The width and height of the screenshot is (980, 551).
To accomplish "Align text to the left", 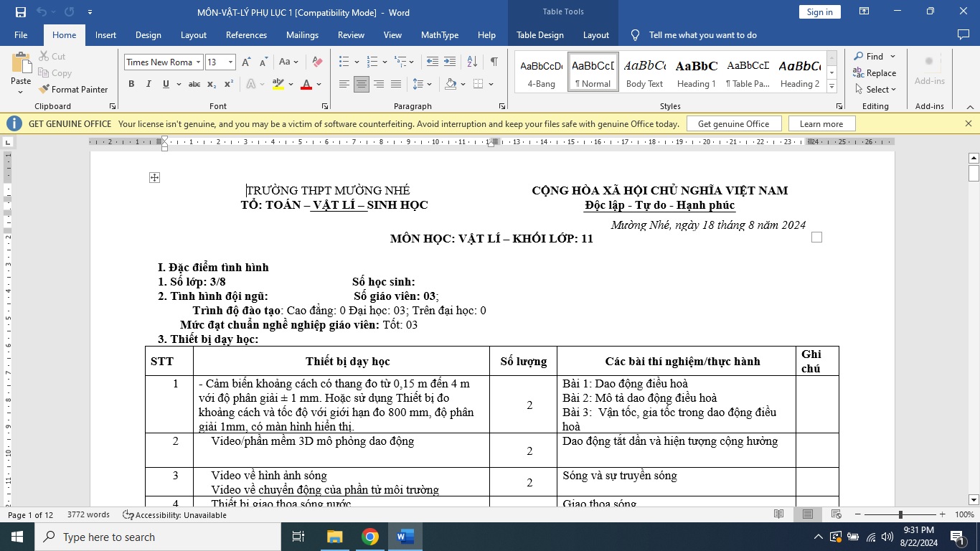I will coord(344,84).
